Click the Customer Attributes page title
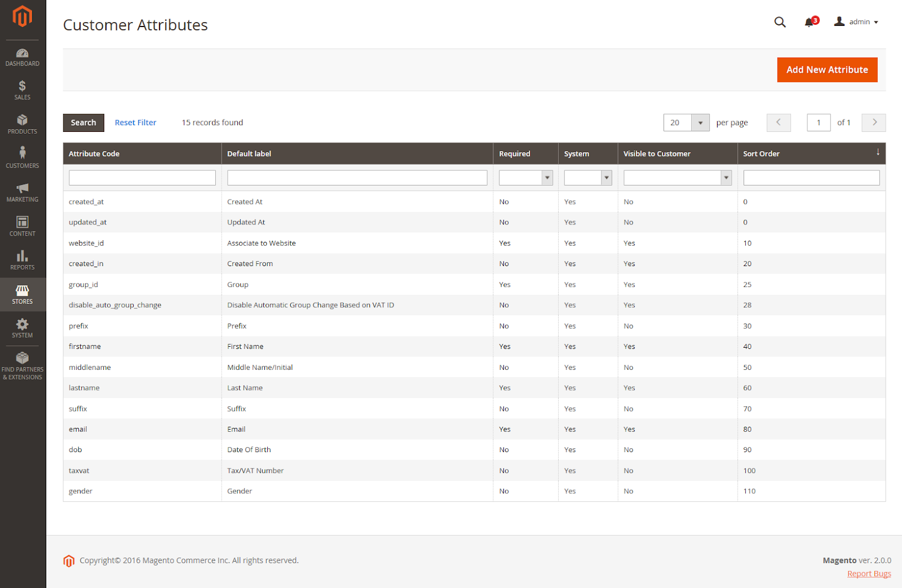This screenshot has width=902, height=588. (135, 25)
